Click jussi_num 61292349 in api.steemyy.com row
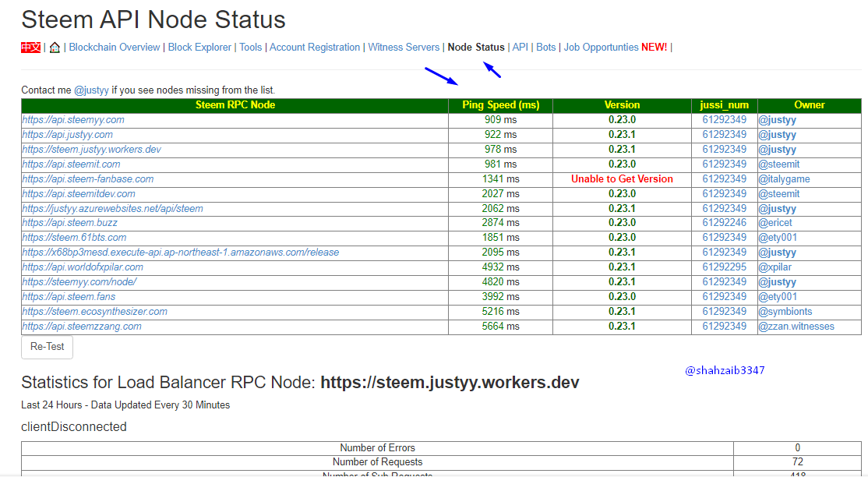868x477 pixels. [x=724, y=120]
